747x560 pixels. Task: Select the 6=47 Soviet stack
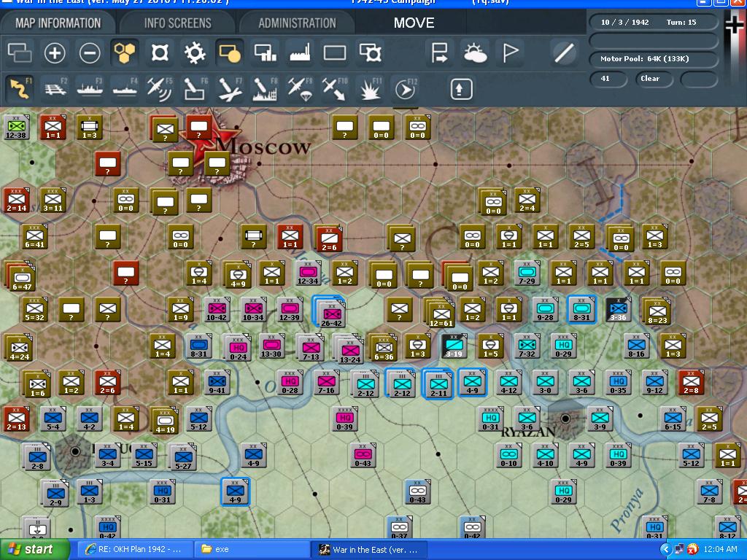(x=20, y=276)
